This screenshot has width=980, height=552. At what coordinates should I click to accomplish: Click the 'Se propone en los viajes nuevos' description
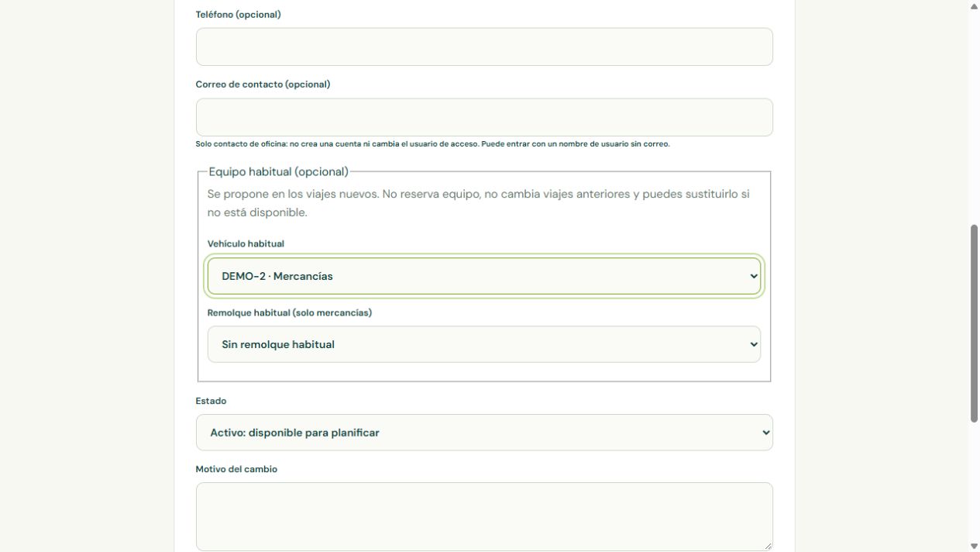(x=478, y=203)
